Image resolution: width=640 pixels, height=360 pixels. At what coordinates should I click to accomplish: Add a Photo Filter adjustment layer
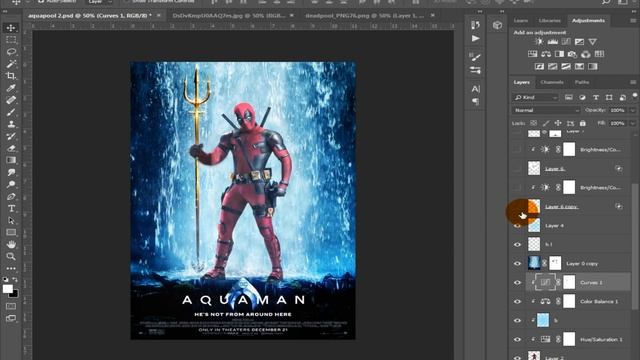(572, 54)
